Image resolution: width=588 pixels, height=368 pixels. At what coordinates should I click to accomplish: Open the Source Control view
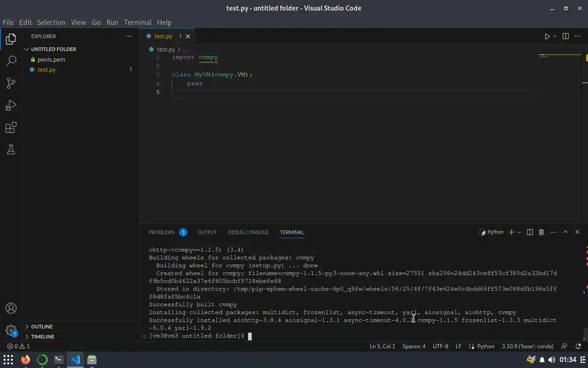(x=11, y=83)
